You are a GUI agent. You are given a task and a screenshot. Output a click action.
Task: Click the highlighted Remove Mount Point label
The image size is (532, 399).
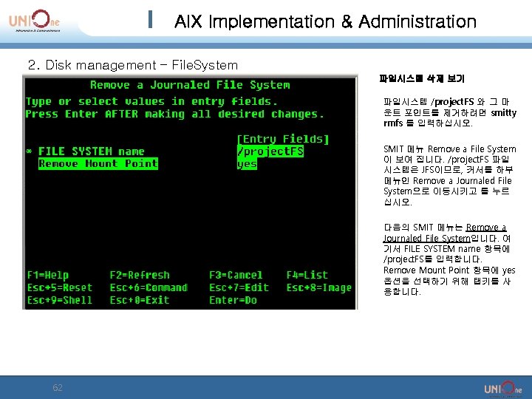(x=98, y=163)
